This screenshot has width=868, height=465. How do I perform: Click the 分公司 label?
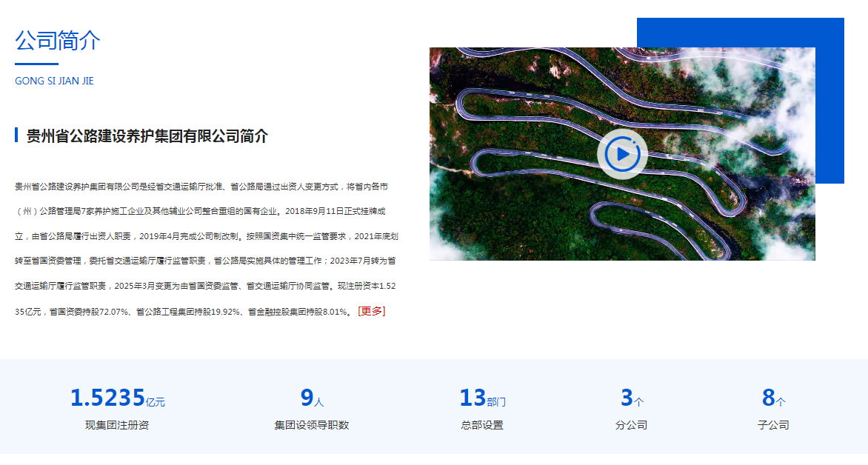pyautogui.click(x=631, y=425)
